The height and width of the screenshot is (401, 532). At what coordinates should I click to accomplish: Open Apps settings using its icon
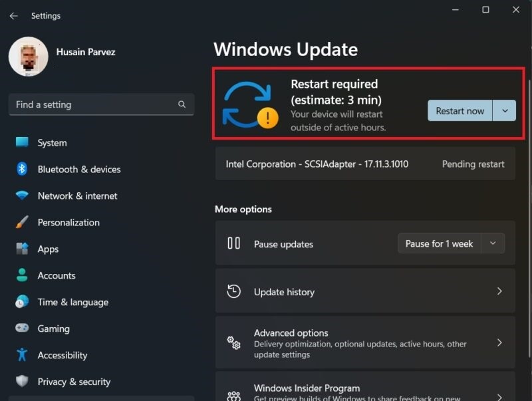pyautogui.click(x=22, y=249)
